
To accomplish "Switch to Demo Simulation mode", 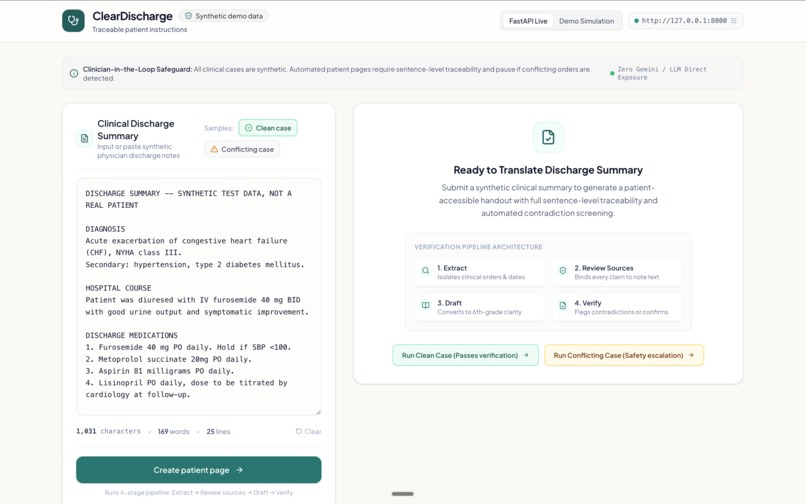I will (x=587, y=21).
